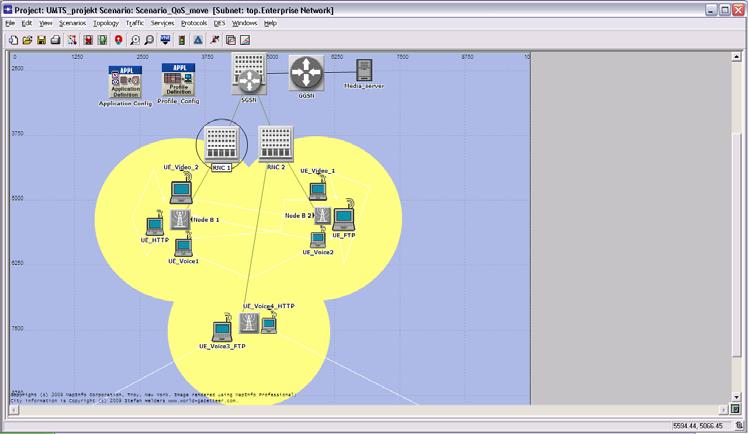
Task: Open the Windows menu
Action: [244, 23]
